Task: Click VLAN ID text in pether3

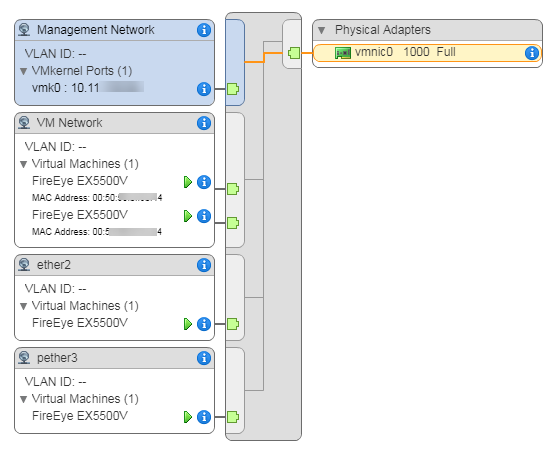Action: click(x=55, y=382)
